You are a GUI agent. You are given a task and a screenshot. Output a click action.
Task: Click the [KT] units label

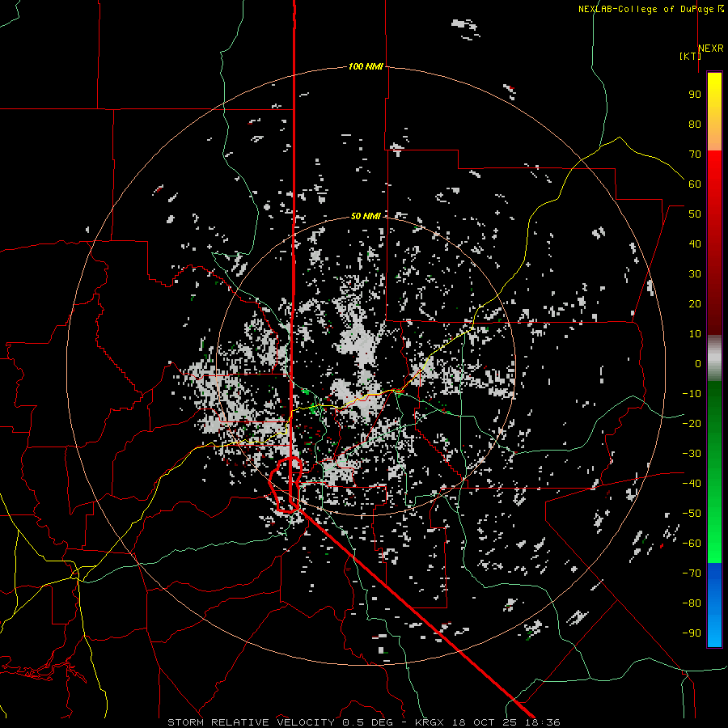(x=690, y=56)
